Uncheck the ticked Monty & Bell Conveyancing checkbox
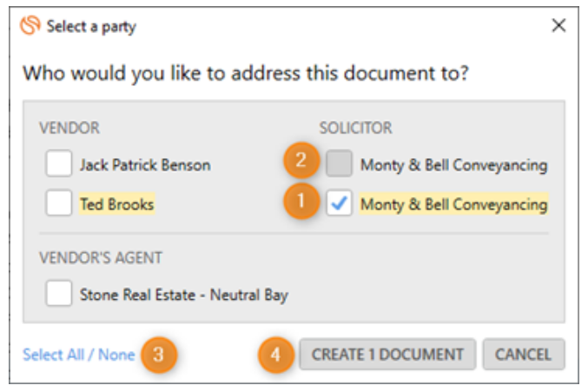This screenshot has width=588, height=392. pos(339,203)
